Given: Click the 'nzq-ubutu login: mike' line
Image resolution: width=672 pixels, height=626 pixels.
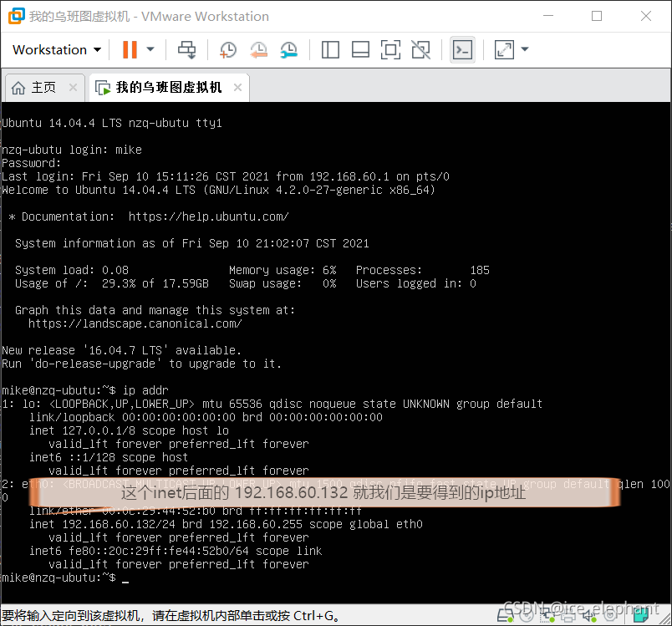Looking at the screenshot, I should (x=72, y=150).
